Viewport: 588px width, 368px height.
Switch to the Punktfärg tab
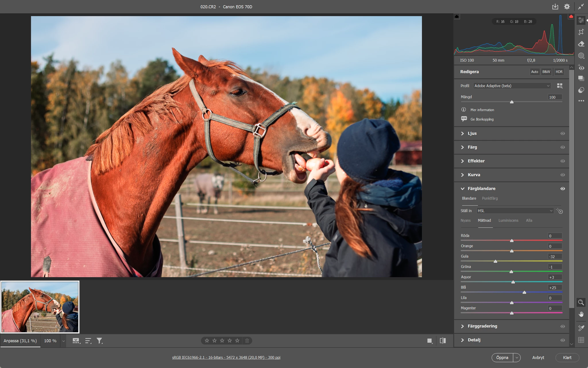tap(490, 198)
